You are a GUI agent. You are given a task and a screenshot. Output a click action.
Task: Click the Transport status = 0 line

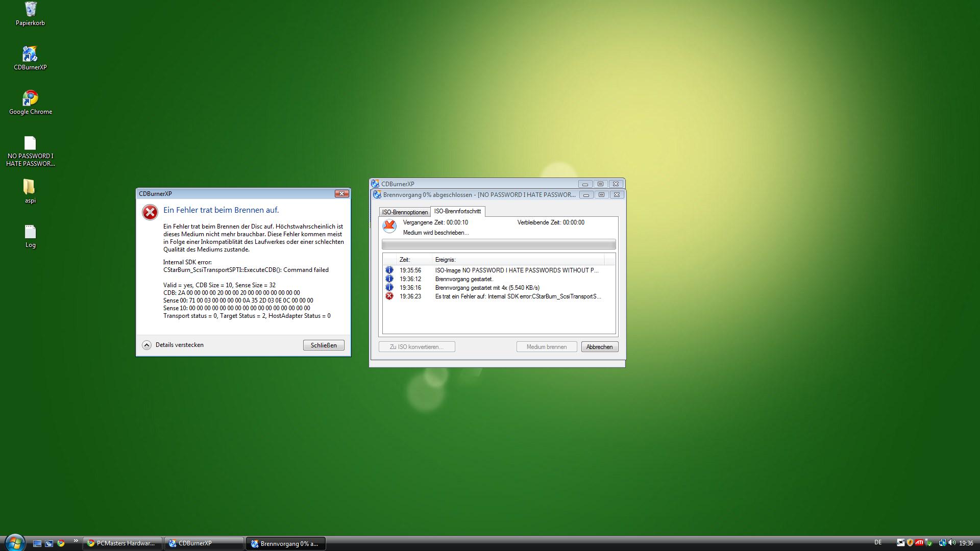[x=247, y=316]
